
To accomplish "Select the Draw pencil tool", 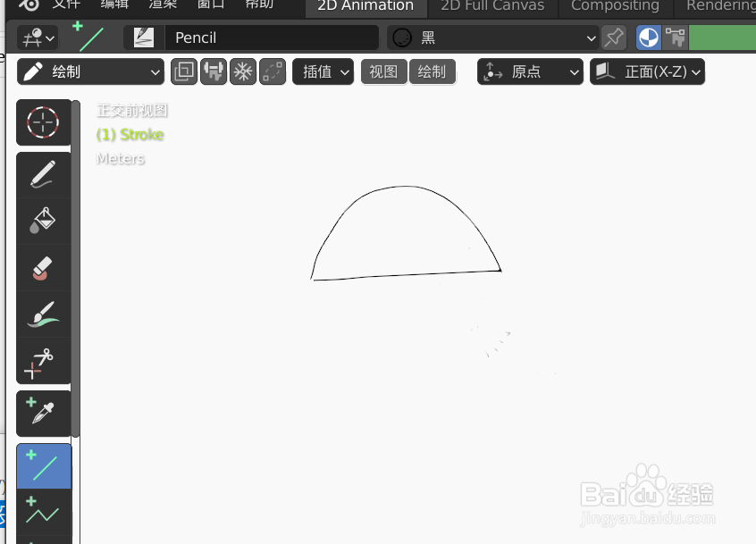I will point(43,173).
